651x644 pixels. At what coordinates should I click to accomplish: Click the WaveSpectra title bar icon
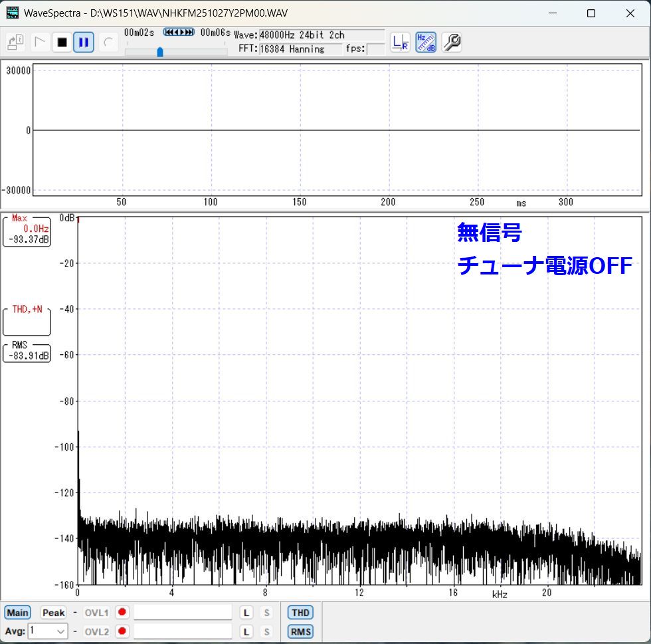(13, 13)
